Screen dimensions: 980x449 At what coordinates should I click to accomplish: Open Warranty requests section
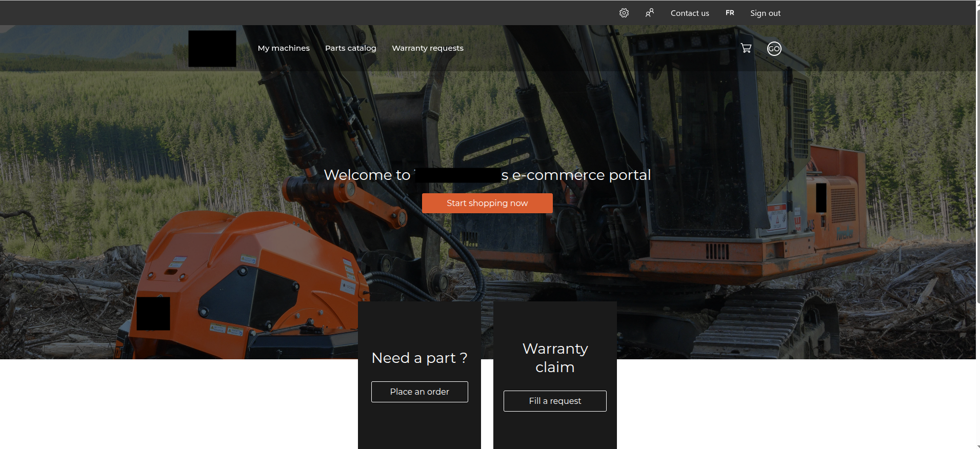click(x=428, y=48)
